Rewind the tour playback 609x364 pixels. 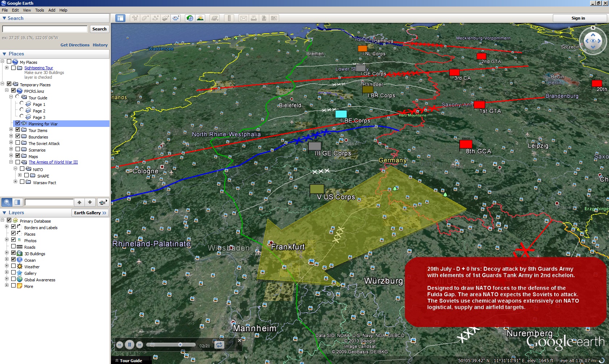120,345
